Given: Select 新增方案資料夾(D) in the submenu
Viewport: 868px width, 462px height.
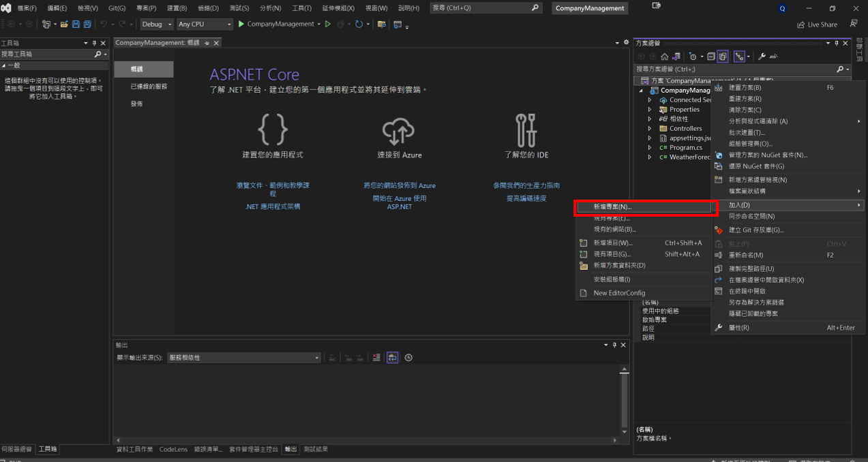Looking at the screenshot, I should 643,265.
